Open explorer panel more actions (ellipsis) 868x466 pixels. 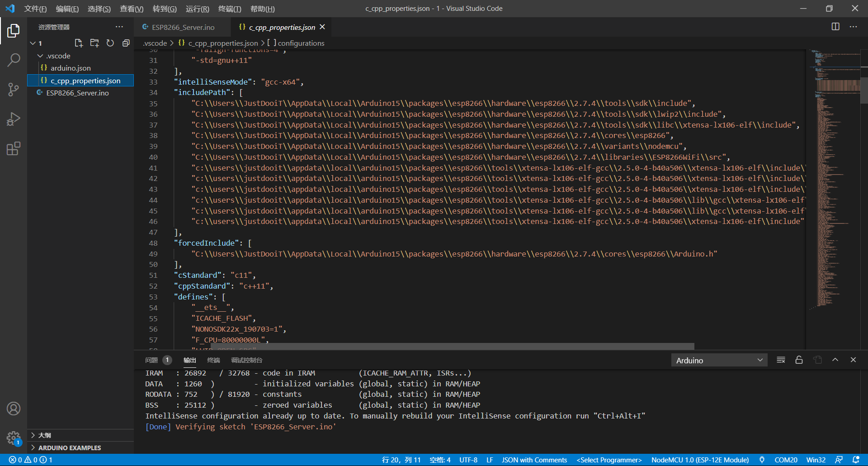(x=119, y=27)
